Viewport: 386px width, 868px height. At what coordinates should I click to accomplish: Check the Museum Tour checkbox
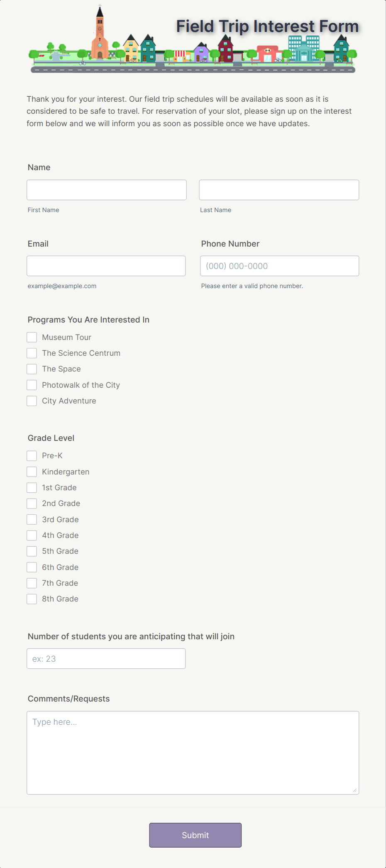[x=32, y=337]
